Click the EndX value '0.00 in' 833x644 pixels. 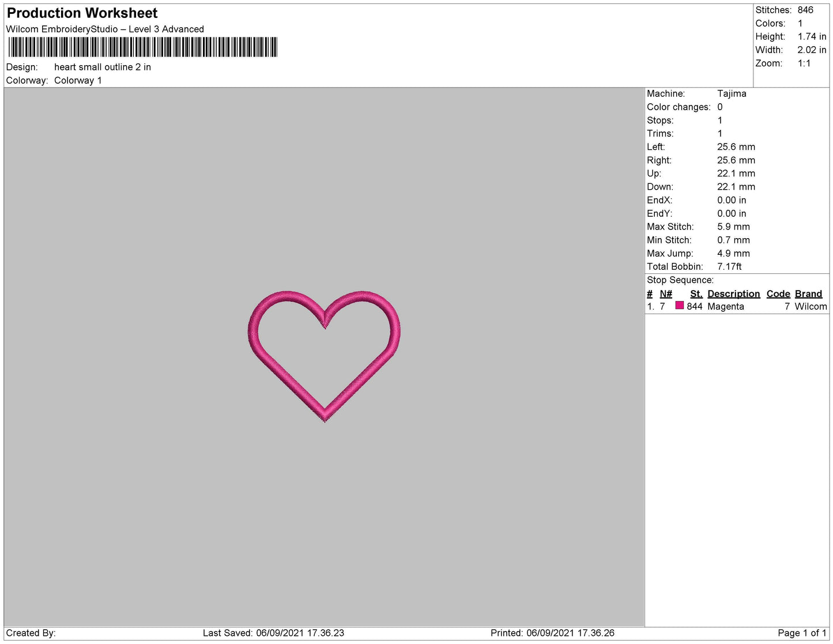(732, 200)
